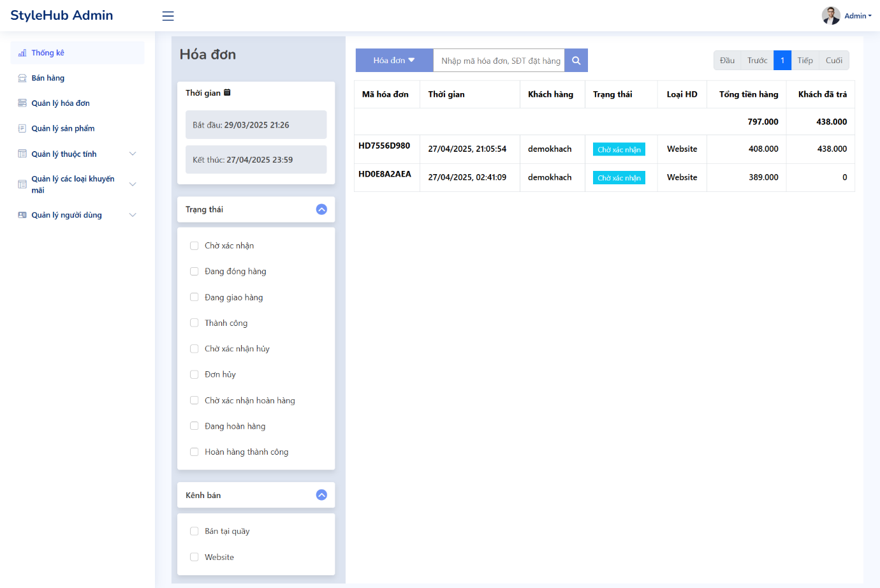The width and height of the screenshot is (880, 588).
Task: Open Quản lý sản phẩm in sidebar
Action: tap(77, 128)
